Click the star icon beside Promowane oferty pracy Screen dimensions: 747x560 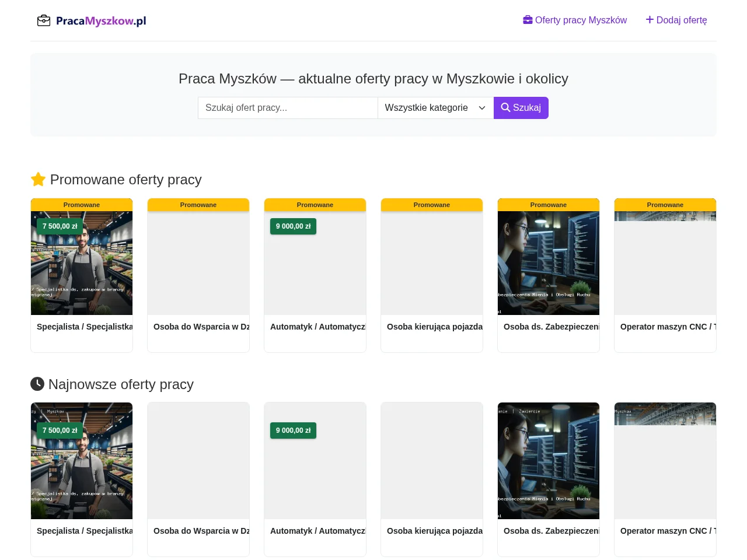click(x=38, y=179)
